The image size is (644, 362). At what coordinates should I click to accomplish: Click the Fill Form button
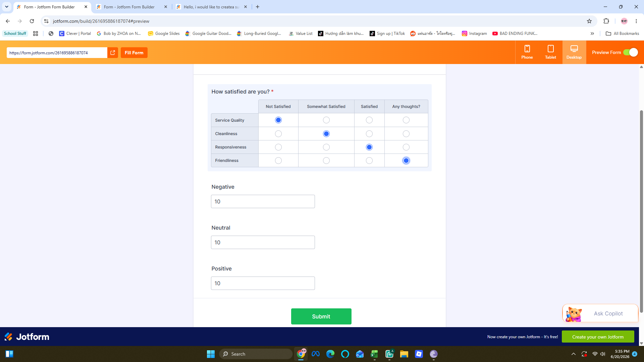click(134, 53)
